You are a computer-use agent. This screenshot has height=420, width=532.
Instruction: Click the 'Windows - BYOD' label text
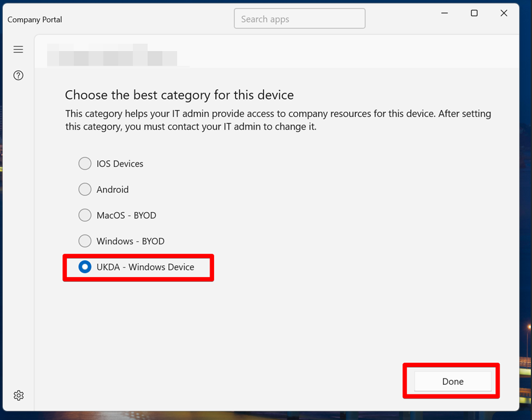[131, 241]
